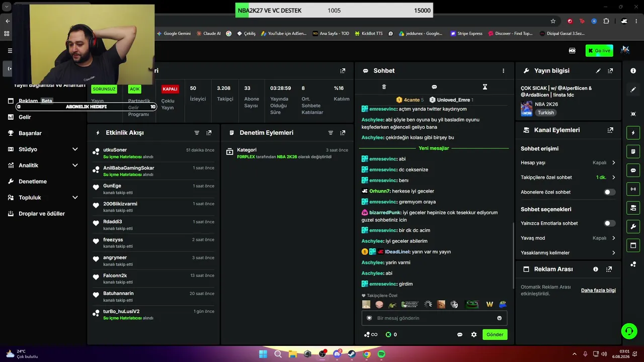
Task: Filter the Denetim Eylemleri list
Action: click(331, 133)
